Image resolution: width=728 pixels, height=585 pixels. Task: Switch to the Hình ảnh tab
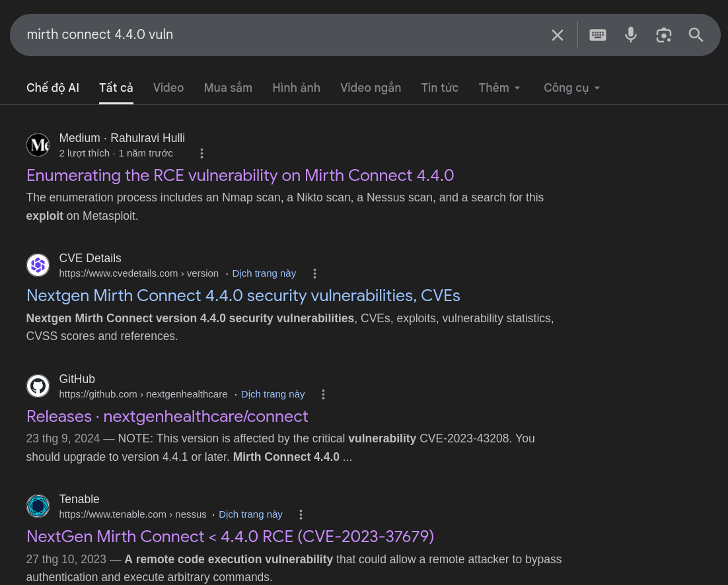click(x=296, y=88)
